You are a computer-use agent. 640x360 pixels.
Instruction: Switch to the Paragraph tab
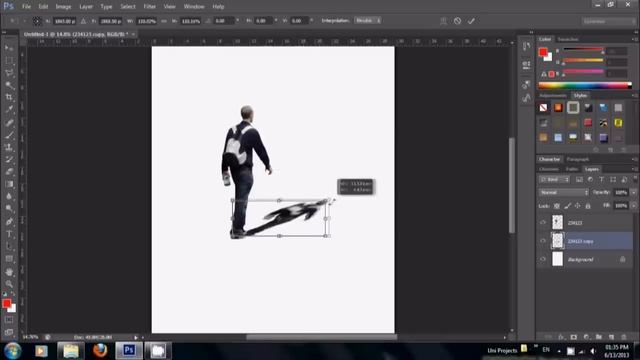pyautogui.click(x=578, y=159)
